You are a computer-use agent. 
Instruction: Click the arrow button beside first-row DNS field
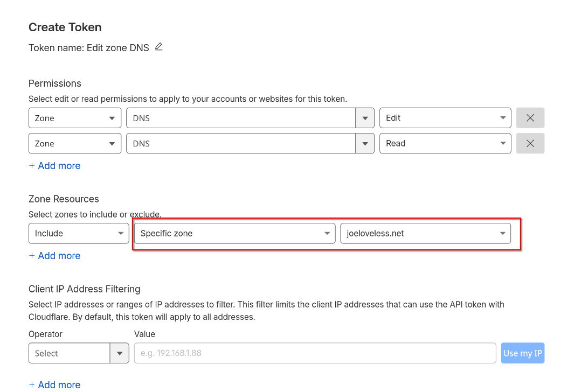[x=365, y=118]
